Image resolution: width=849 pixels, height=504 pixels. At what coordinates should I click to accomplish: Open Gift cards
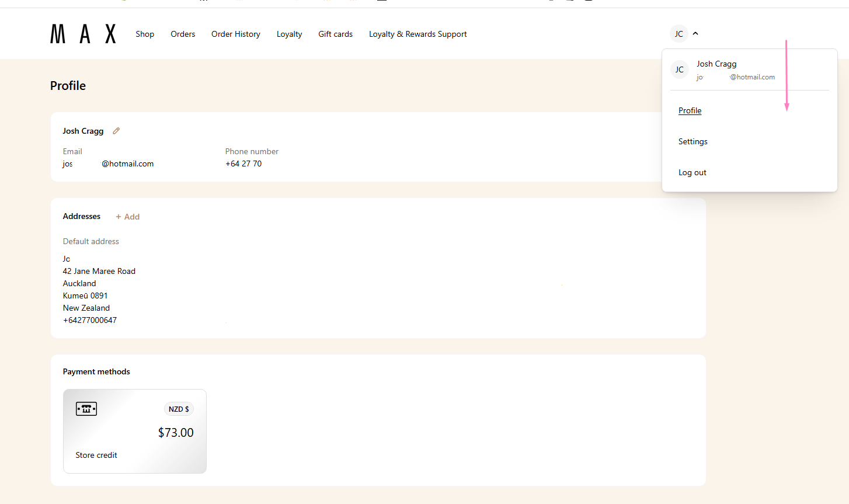(x=335, y=34)
